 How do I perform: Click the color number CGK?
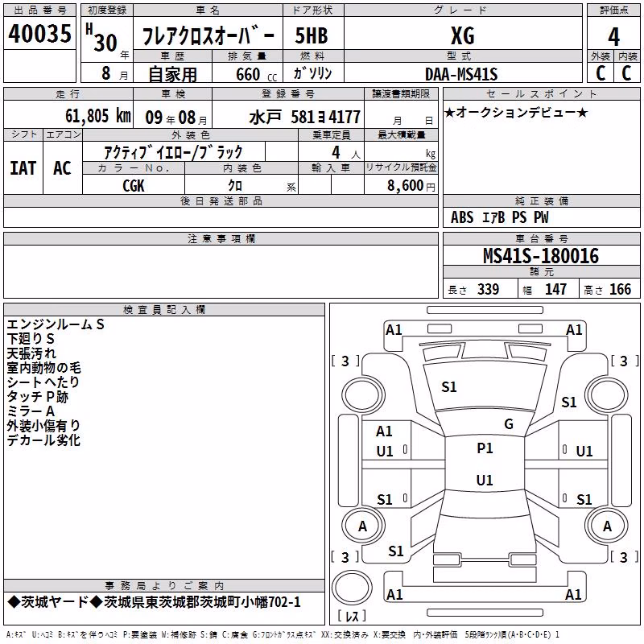(134, 186)
